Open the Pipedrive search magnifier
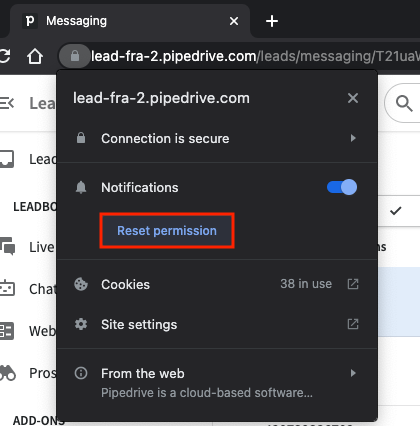The width and height of the screenshot is (420, 426). [x=404, y=103]
